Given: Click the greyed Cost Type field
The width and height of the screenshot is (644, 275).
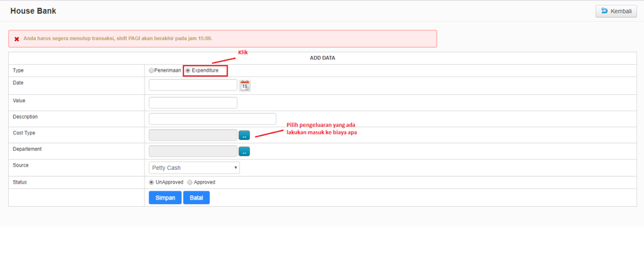Looking at the screenshot, I should pyautogui.click(x=193, y=135).
